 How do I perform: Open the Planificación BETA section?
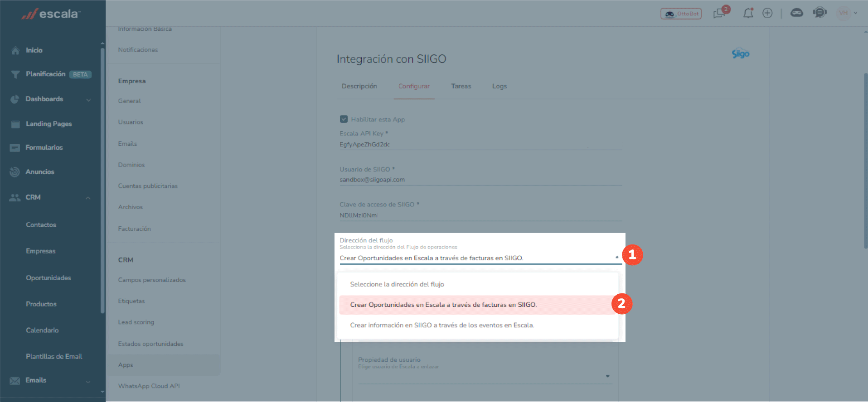click(58, 74)
